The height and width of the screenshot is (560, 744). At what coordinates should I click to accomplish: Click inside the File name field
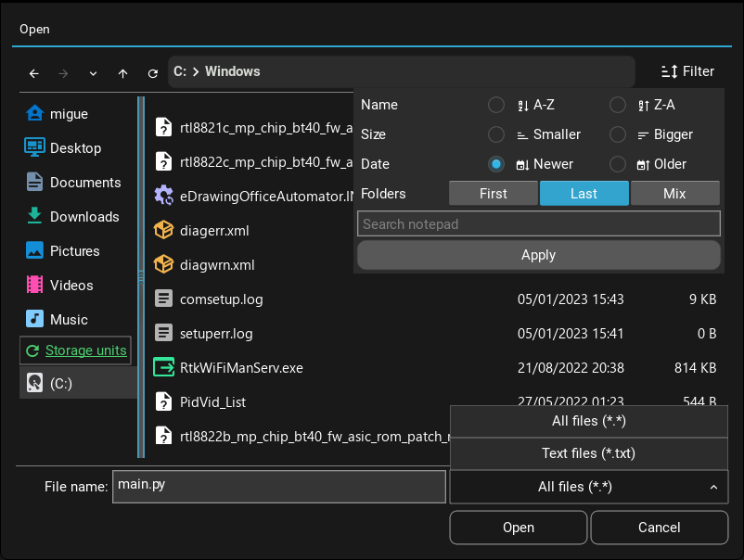click(x=278, y=486)
